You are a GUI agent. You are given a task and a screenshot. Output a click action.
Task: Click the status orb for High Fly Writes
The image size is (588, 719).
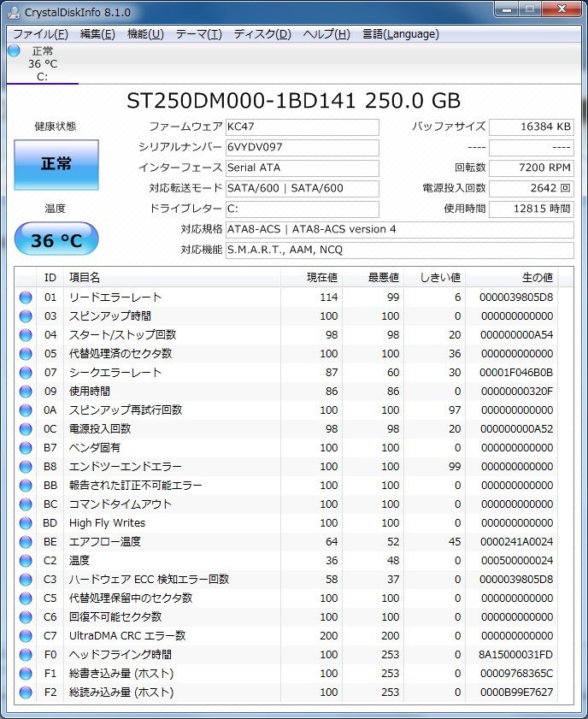(x=26, y=522)
